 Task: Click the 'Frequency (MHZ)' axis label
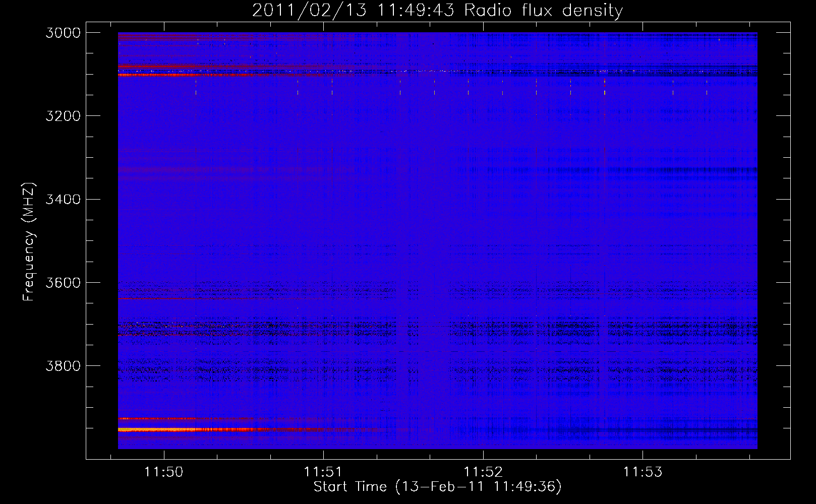coord(29,242)
